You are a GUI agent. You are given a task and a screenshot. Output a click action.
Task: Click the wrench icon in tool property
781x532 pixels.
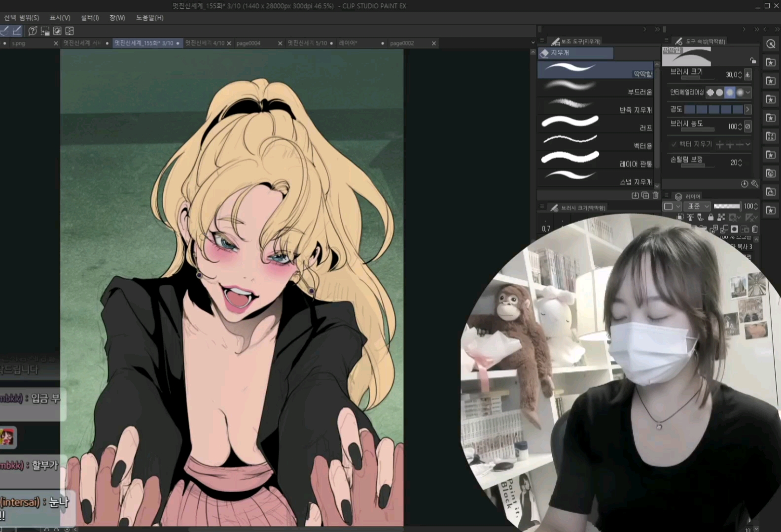click(754, 184)
